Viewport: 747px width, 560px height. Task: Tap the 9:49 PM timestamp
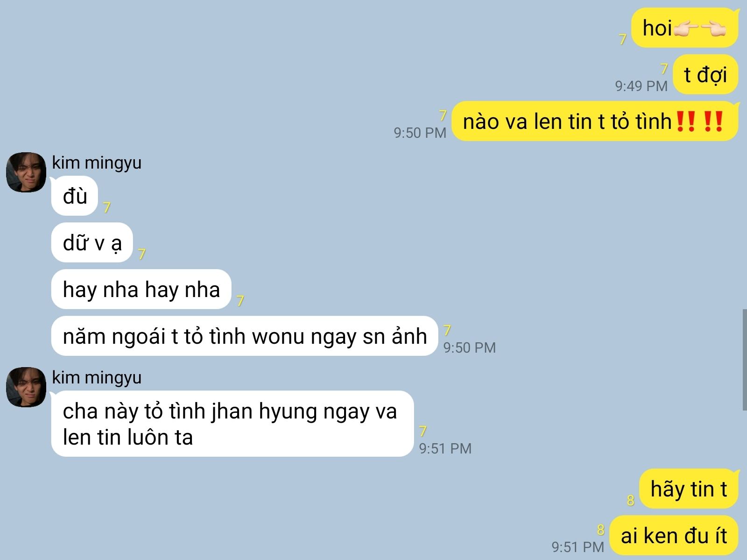click(x=641, y=86)
